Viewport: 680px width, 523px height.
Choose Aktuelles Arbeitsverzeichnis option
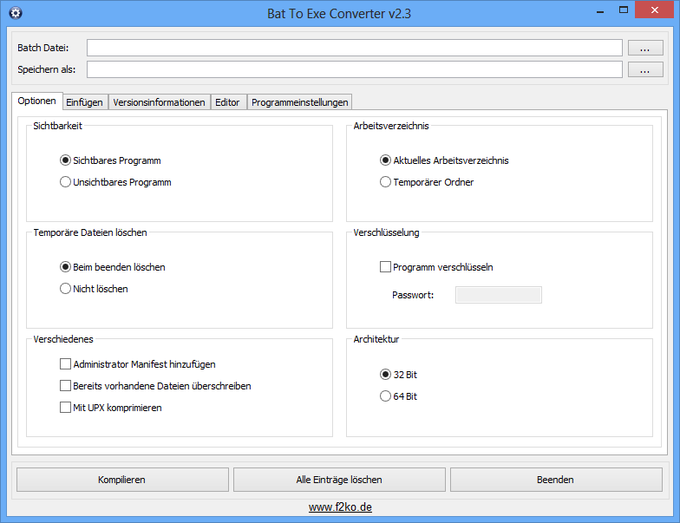(x=444, y=160)
